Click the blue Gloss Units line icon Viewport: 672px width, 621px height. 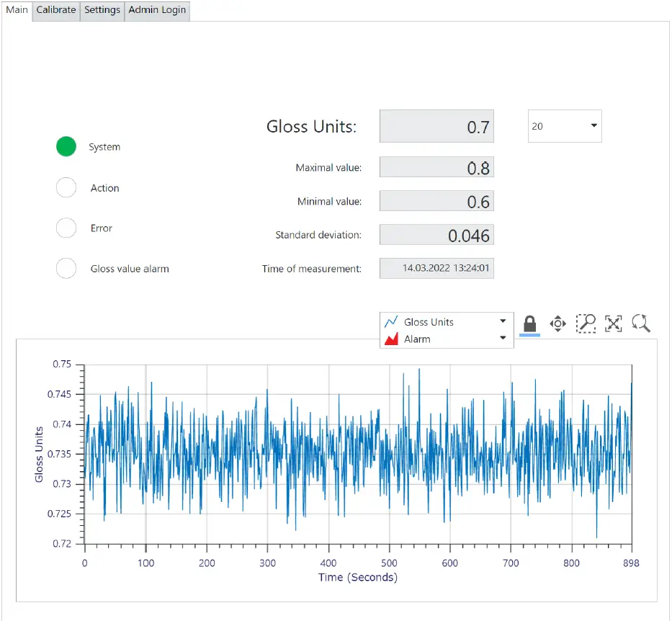392,322
